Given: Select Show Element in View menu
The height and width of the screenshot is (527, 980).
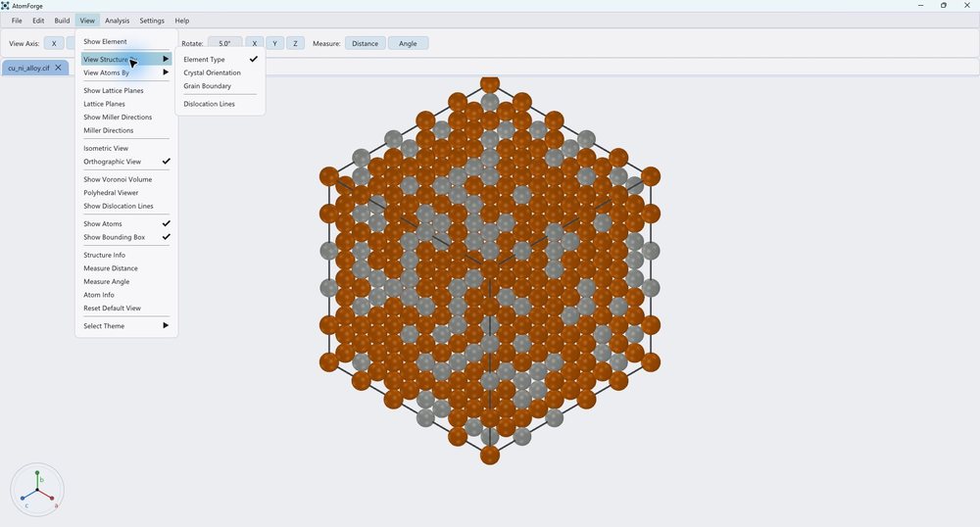Looking at the screenshot, I should (x=125, y=41).
